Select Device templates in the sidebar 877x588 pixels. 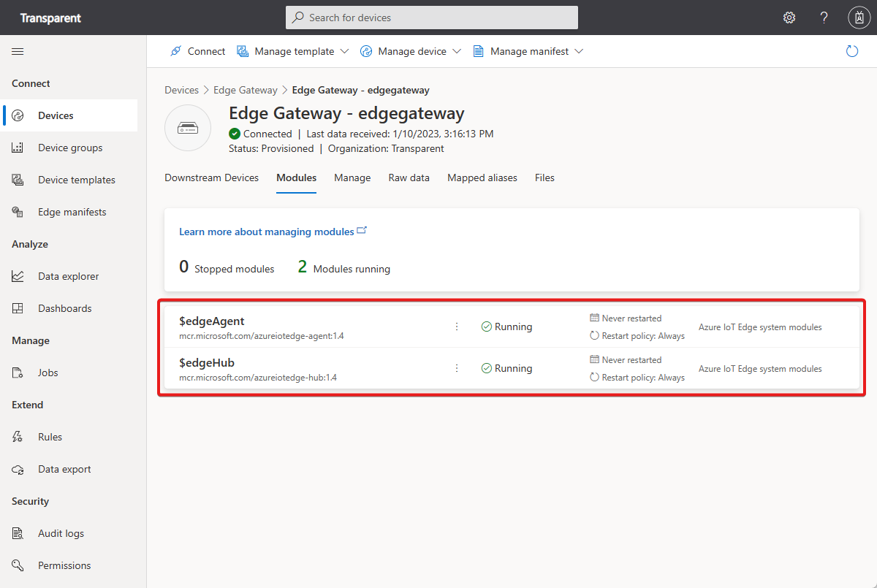(75, 180)
